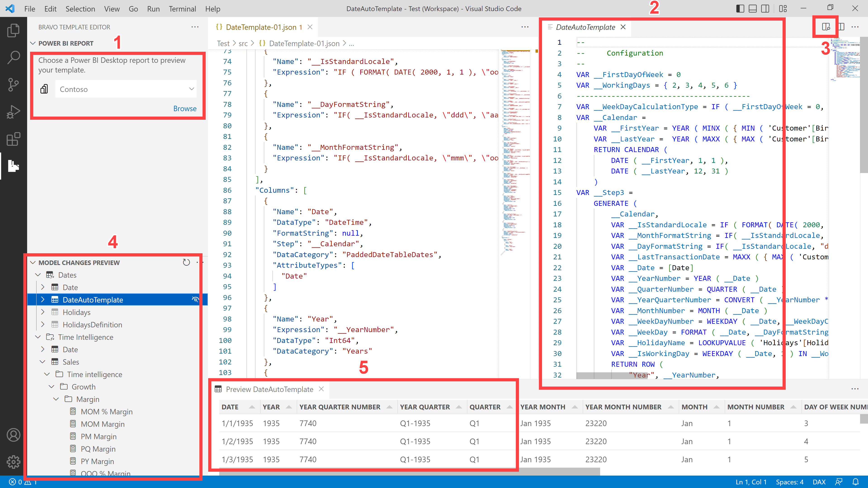868x488 pixels.
Task: Open the Extensions view
Action: point(13,139)
